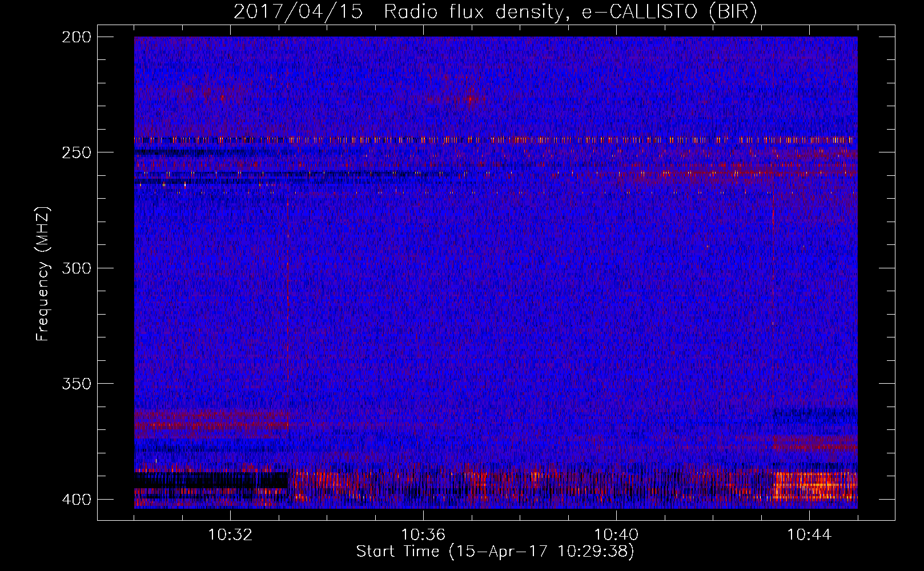
Task: Click the 'Start Time (15-Apr-17 10:29:38)' label
Action: 495,552
